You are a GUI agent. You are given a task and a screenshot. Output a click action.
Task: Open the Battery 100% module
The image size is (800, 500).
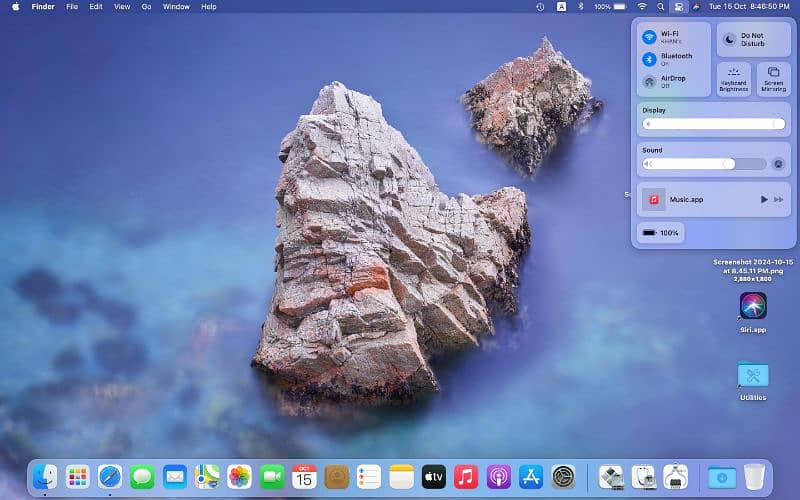coord(660,233)
